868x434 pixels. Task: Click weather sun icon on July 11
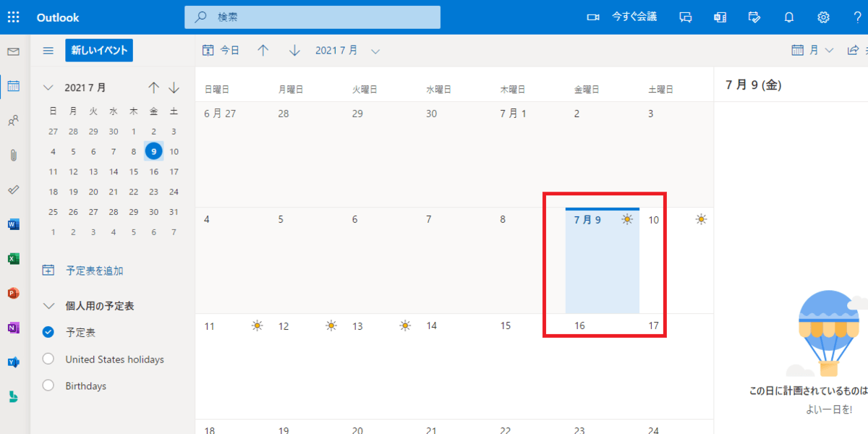coord(258,325)
